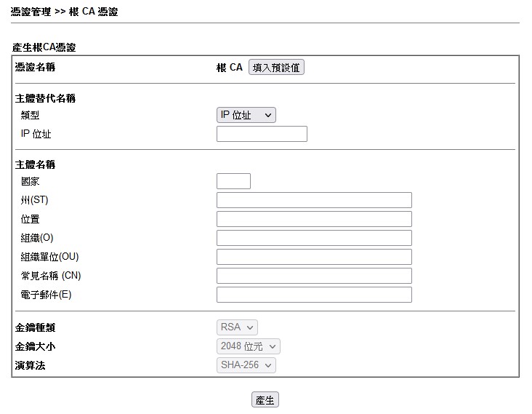Select the 常見名稱 (CN) field
The height and width of the screenshot is (414, 532).
pyautogui.click(x=314, y=276)
